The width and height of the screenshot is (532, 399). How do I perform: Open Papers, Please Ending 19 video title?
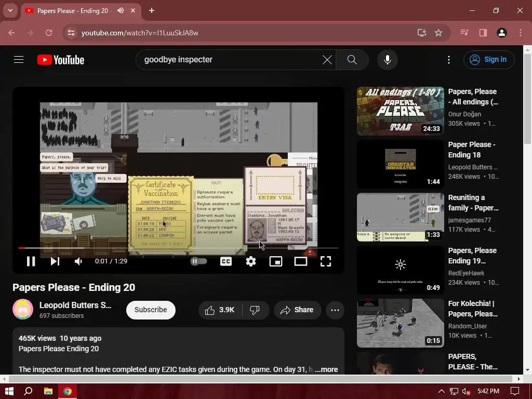click(472, 256)
